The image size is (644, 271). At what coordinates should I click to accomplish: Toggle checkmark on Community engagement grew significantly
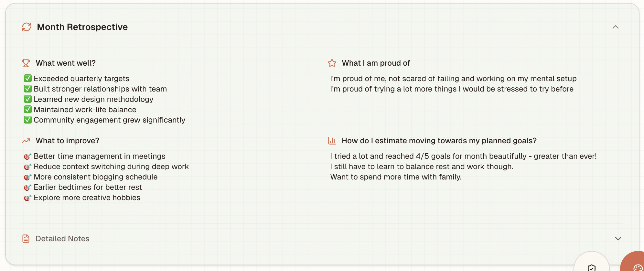[x=28, y=120]
